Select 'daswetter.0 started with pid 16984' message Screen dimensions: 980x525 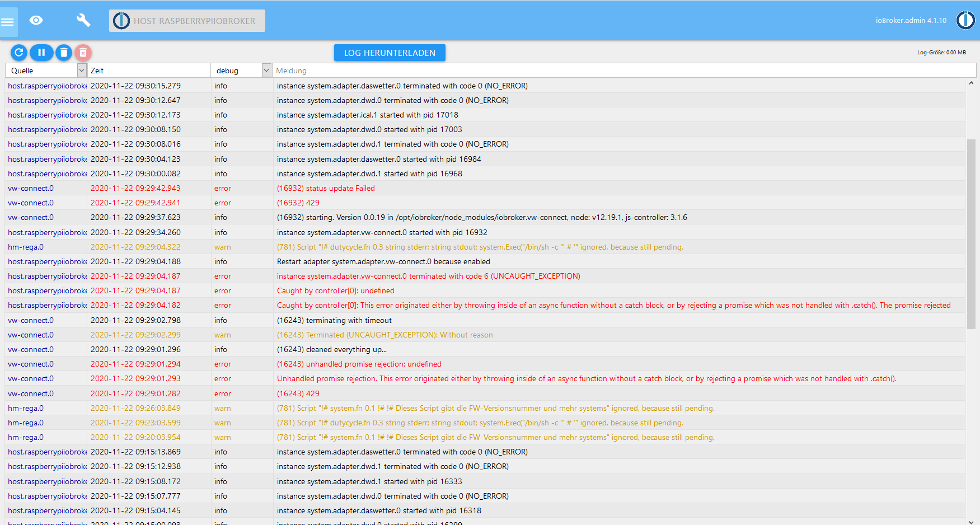coord(379,159)
